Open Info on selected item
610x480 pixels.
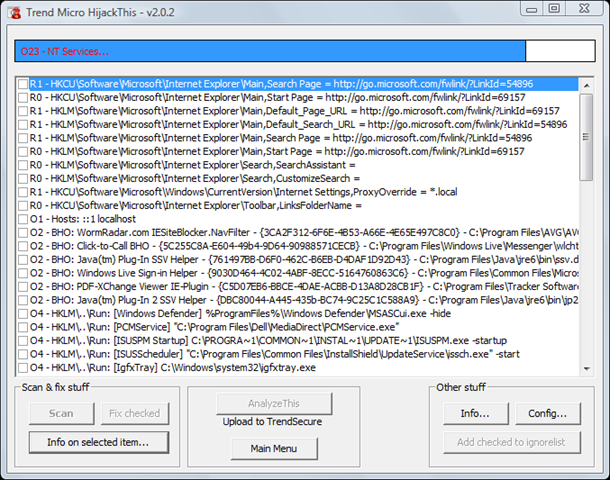(x=98, y=442)
